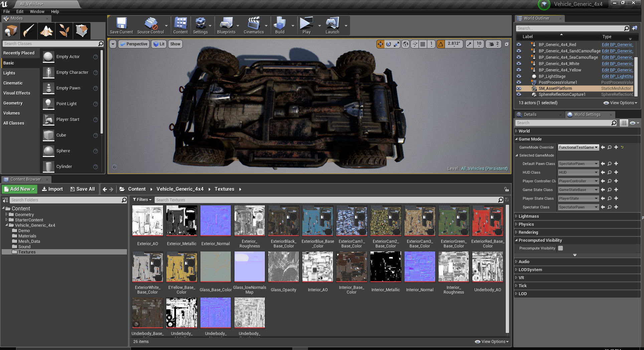Toggle surface snapping icon in viewport

(x=415, y=44)
